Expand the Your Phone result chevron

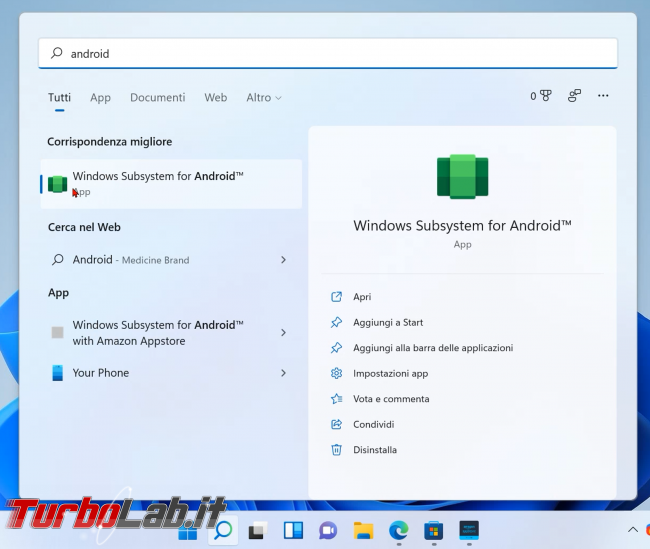click(x=284, y=373)
